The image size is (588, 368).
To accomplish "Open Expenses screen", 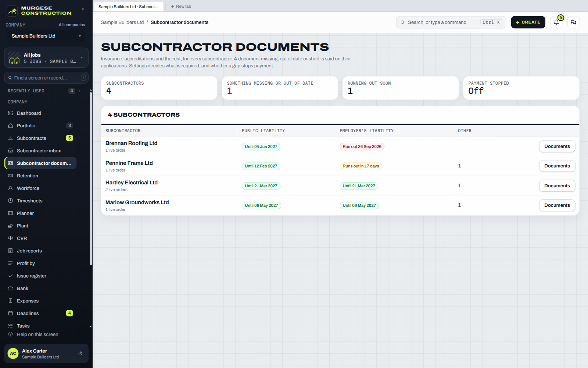I will tap(40, 301).
